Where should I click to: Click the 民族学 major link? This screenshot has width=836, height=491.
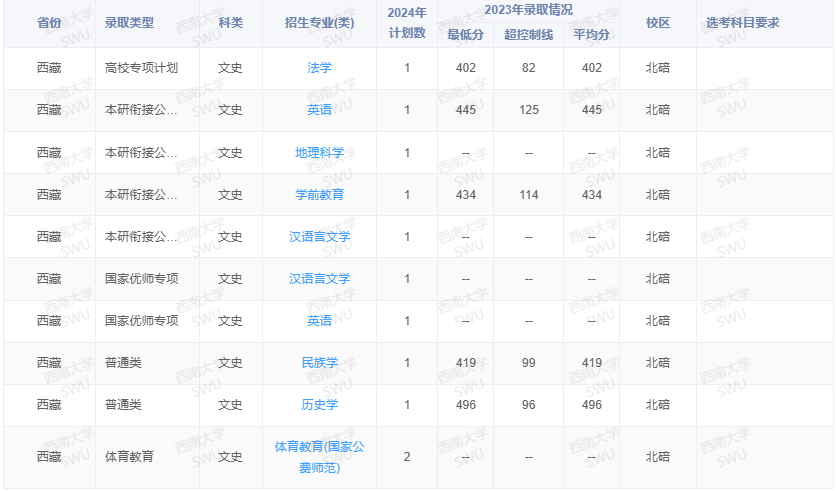319,363
